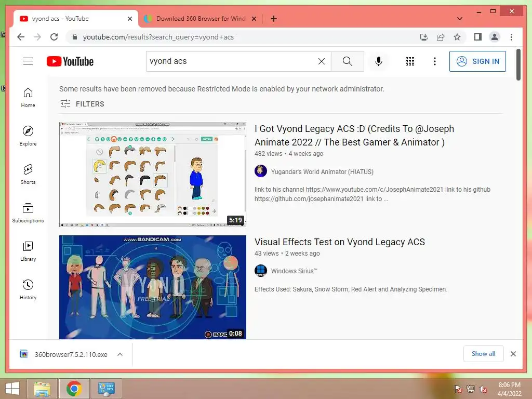532x399 pixels.
Task: Click the network tray icon
Action: click(x=471, y=389)
